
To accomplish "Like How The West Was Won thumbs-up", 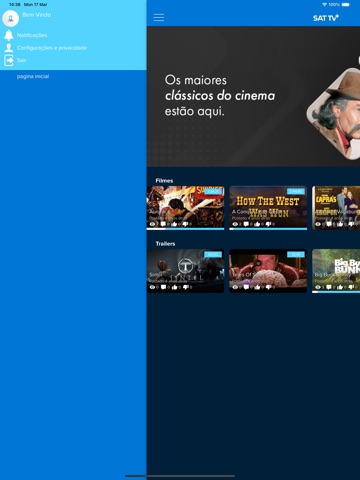I will point(257,224).
